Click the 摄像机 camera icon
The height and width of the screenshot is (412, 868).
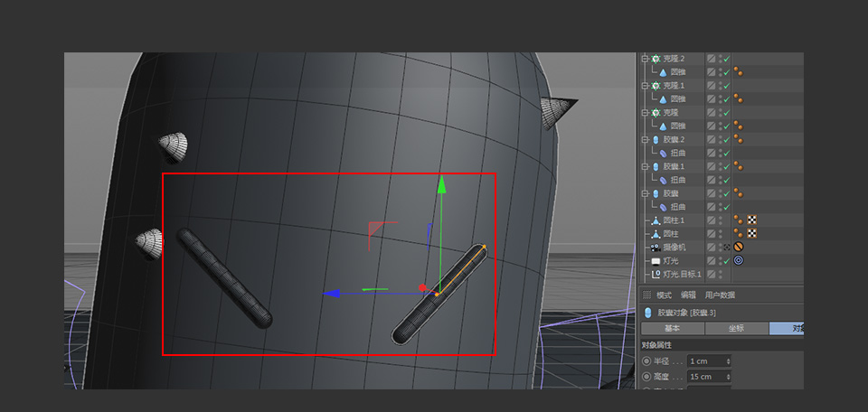(656, 248)
